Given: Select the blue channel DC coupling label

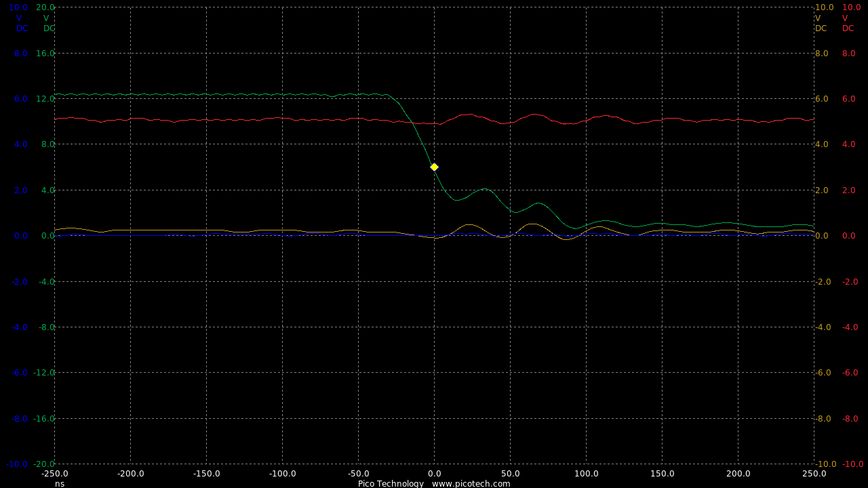Looking at the screenshot, I should tap(22, 28).
